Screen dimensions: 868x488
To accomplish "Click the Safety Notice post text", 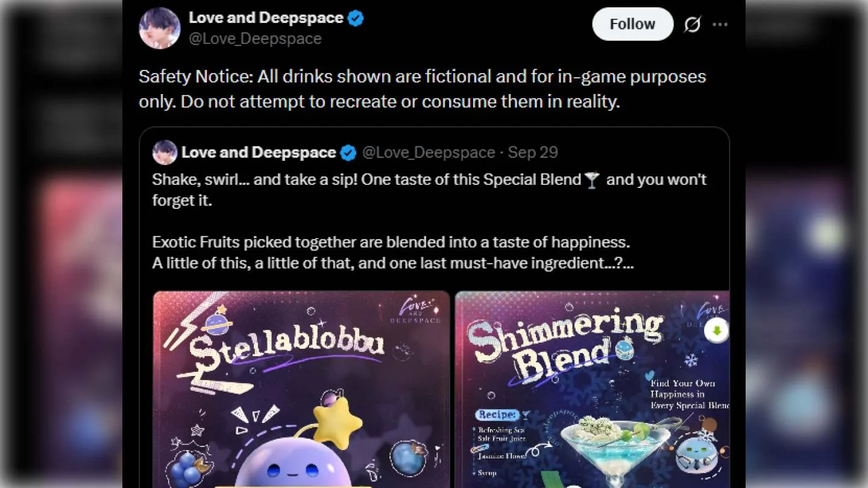I will [x=422, y=89].
